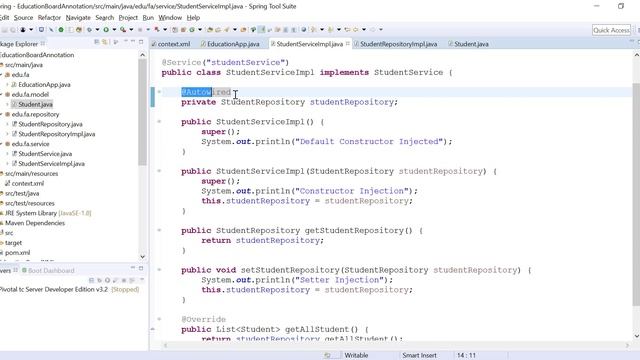Select Pivotal tc Server Developer Edition entry

click(69, 289)
